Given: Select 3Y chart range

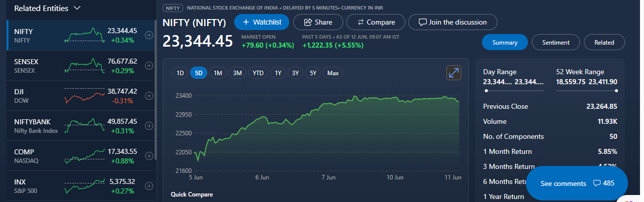Looking at the screenshot, I should click(x=296, y=73).
